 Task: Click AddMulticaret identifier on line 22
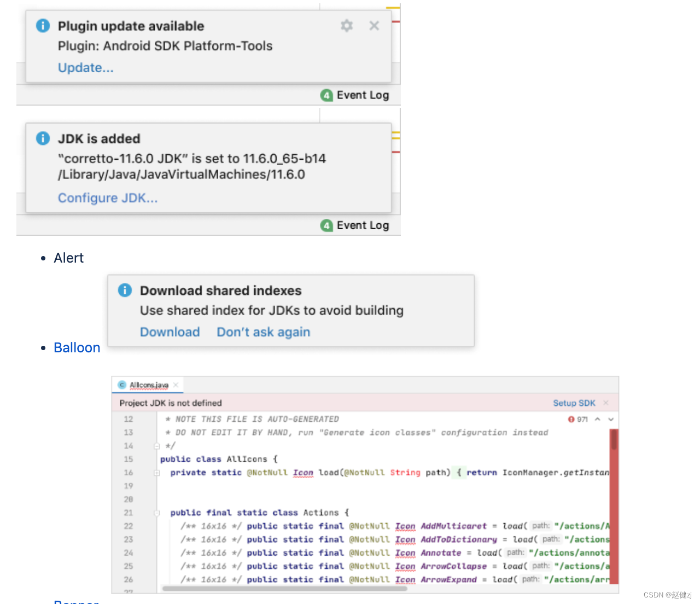point(454,526)
